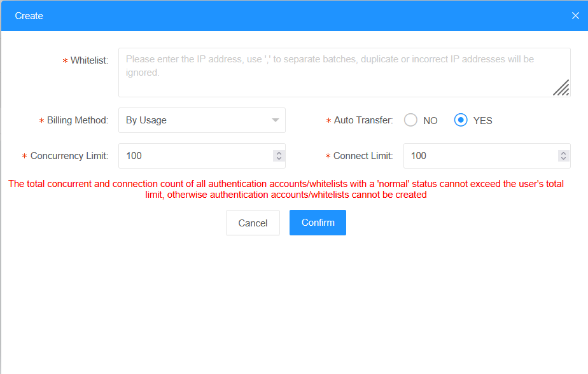
Task: Select YES for Auto Transfer
Action: coord(461,120)
